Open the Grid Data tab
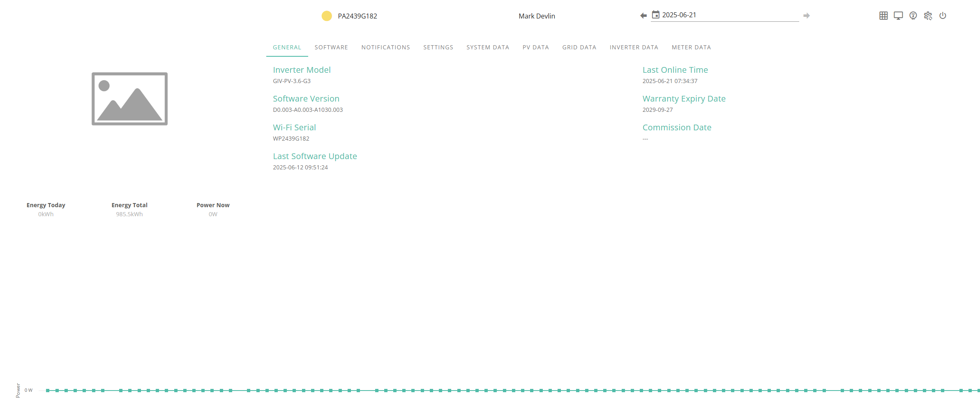The image size is (980, 400). (579, 47)
